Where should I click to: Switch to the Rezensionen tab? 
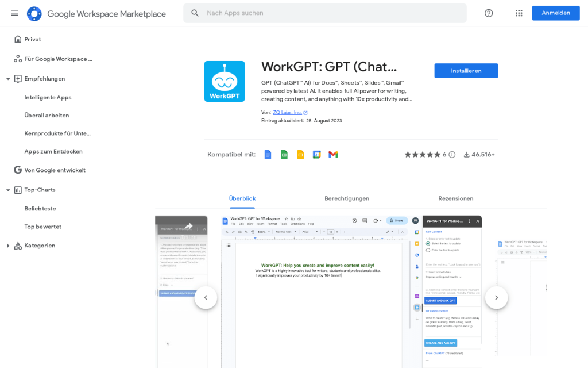[455, 198]
